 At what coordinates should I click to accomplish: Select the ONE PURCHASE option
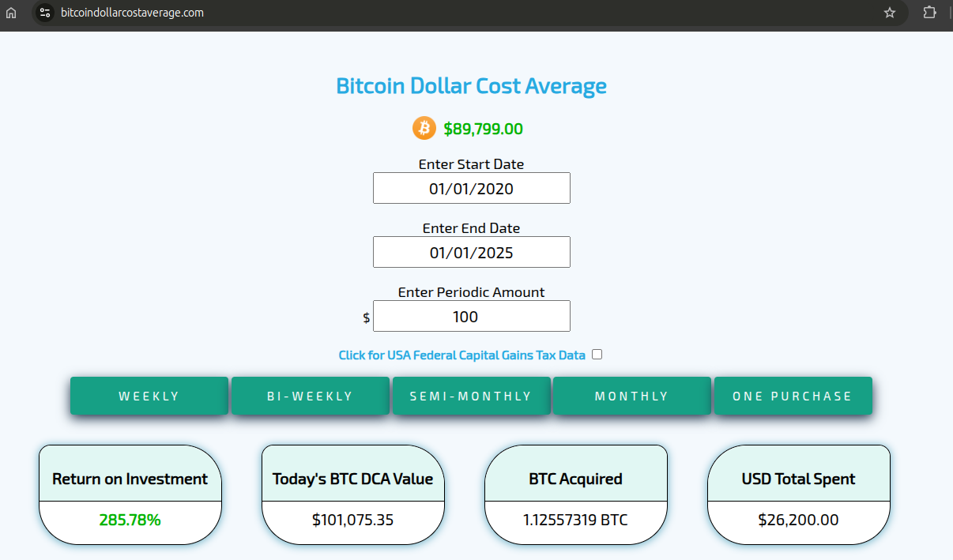tap(793, 396)
